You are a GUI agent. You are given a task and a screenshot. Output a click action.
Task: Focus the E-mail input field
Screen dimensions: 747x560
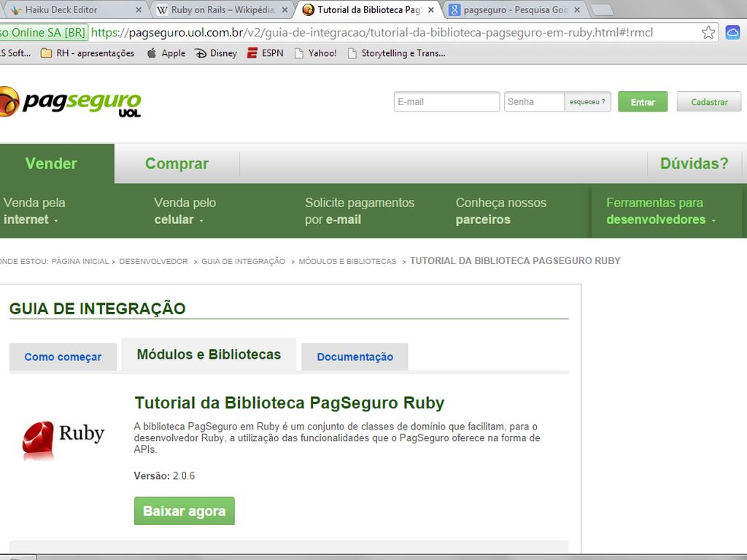pyautogui.click(x=446, y=102)
